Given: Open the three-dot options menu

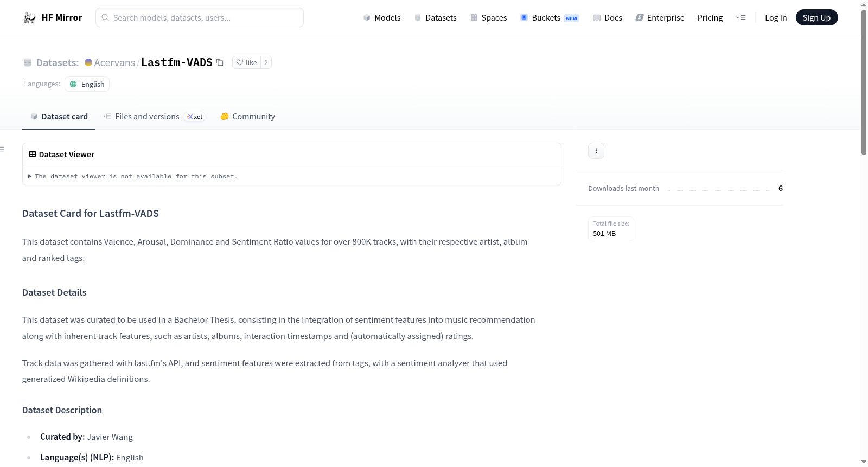Looking at the screenshot, I should 596,151.
